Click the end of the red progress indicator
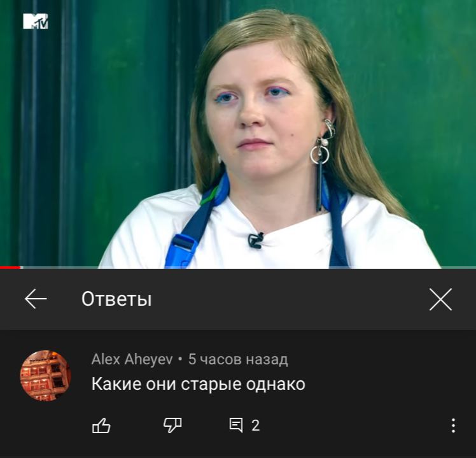This screenshot has width=476, height=458. 20,268
